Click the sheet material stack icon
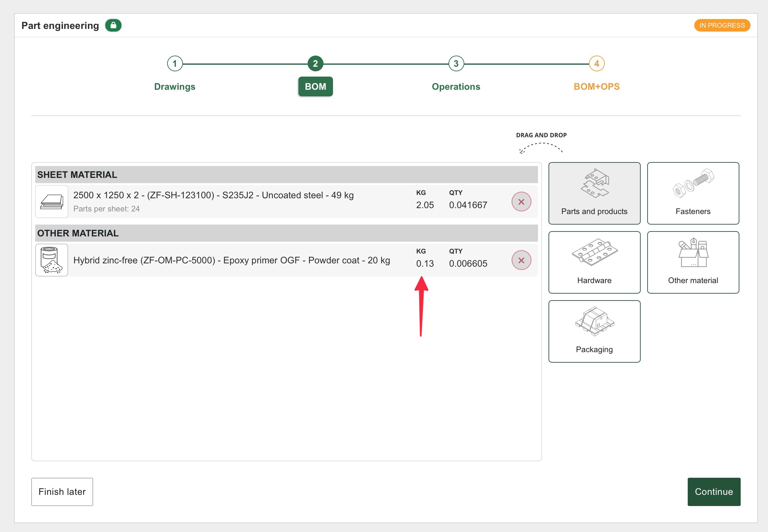 pos(52,201)
